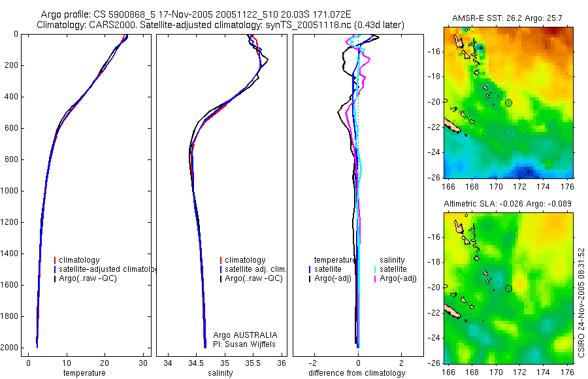Viewport: 588px width, 379px height.
Task: Click red climatology swatch in temperature legend
Action: (55, 260)
